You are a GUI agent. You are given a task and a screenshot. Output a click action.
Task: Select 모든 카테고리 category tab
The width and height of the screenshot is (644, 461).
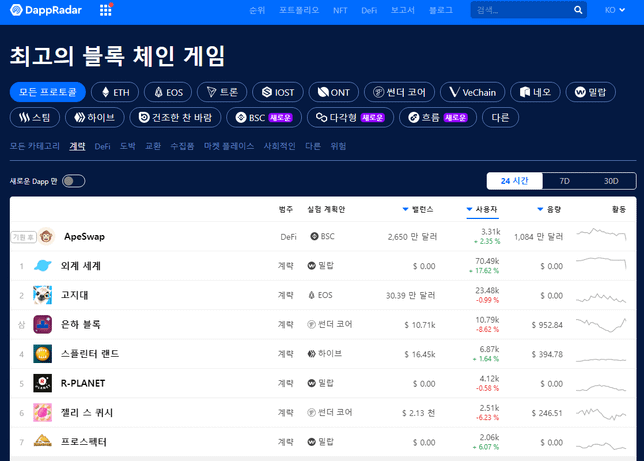[34, 146]
